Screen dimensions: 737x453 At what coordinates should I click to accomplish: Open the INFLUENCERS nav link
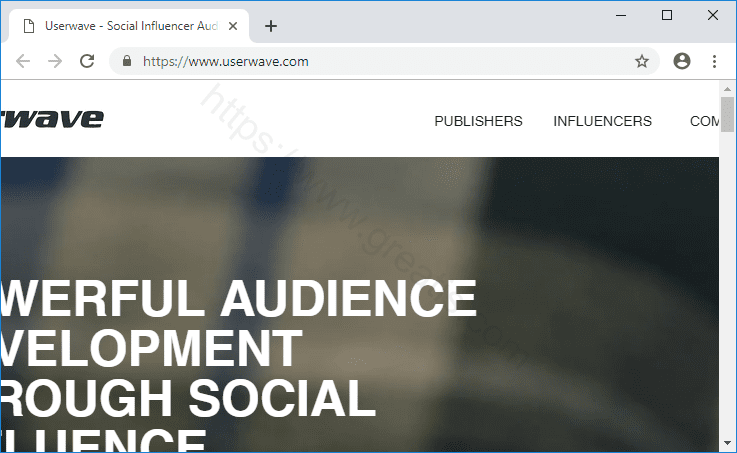coord(602,121)
